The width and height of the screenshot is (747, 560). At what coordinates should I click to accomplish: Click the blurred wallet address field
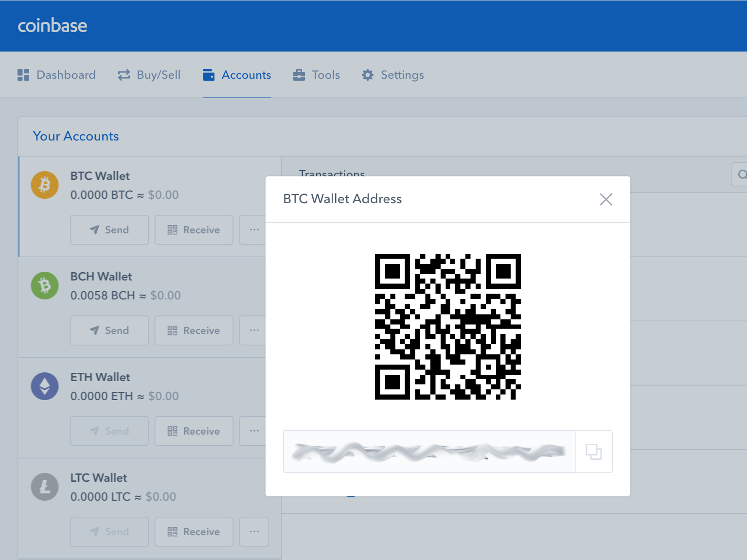coord(429,452)
